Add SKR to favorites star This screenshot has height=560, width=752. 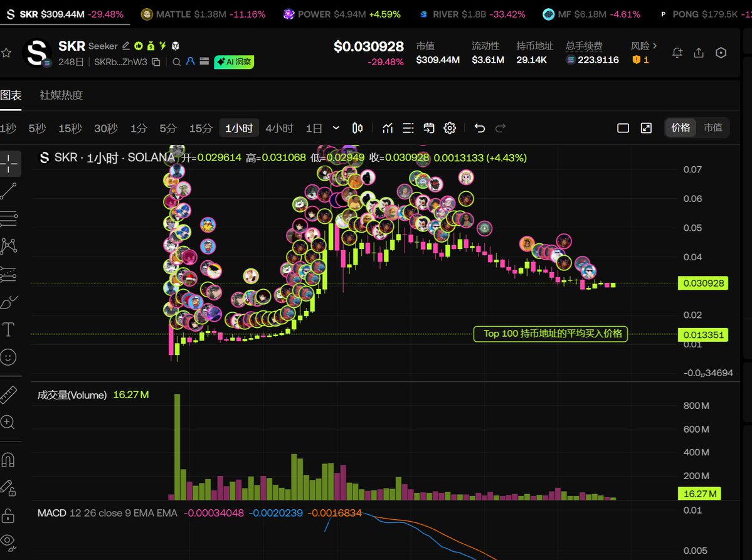tap(6, 53)
